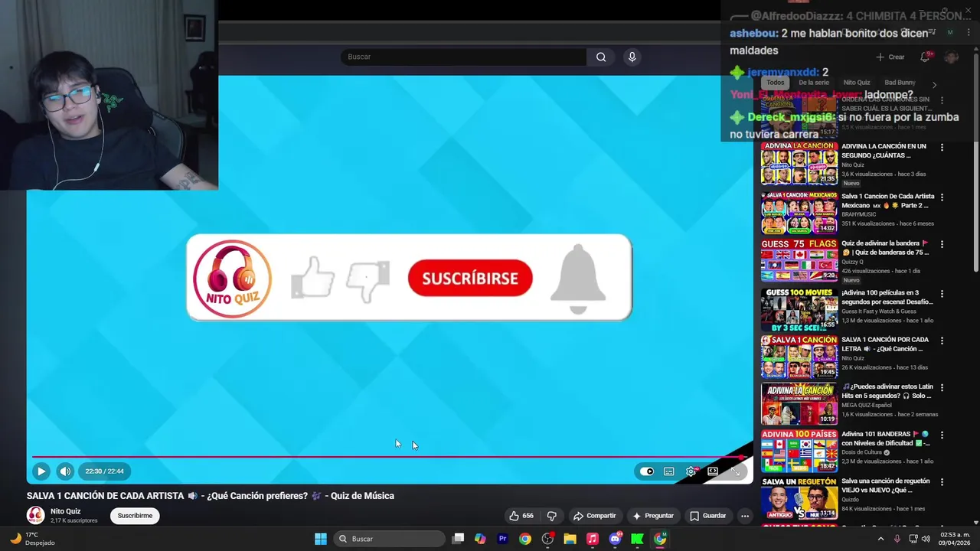The width and height of the screenshot is (980, 551).
Task: Select the Bad Bunny filter chip
Action: pos(900,83)
